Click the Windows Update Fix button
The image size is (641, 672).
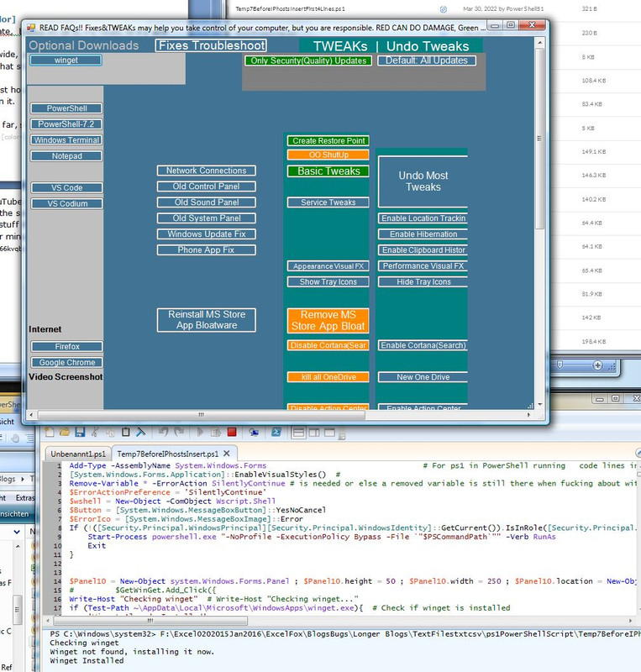(x=206, y=234)
